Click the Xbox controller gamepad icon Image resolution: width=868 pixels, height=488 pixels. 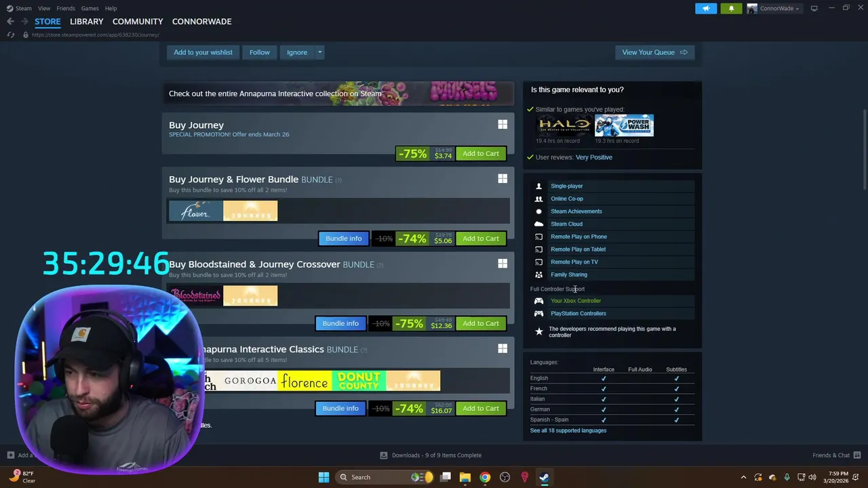538,301
